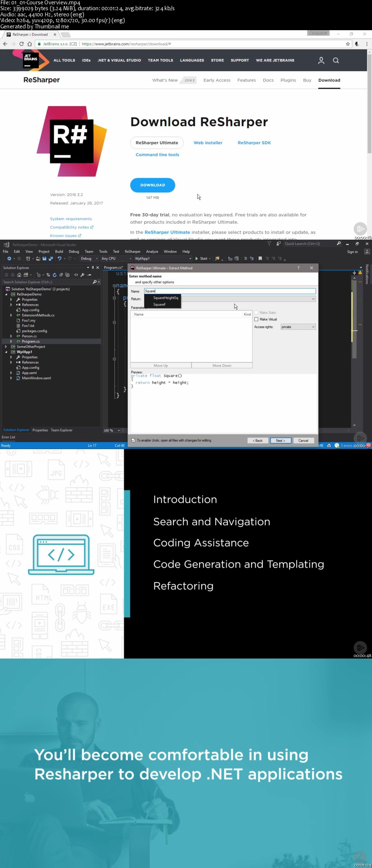The image size is (372, 868).
Task: Click the feedback icon next to Quick Launch
Action: click(x=279, y=244)
